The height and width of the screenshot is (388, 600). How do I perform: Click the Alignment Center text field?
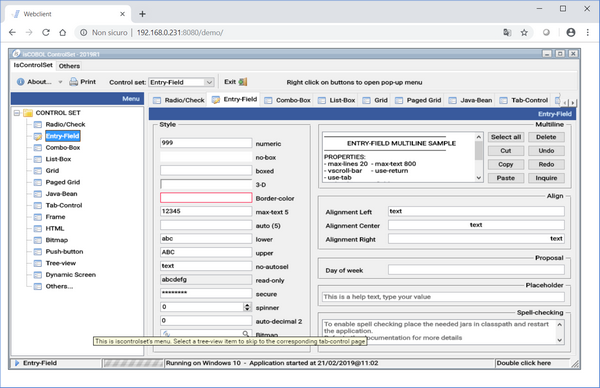[x=476, y=225]
